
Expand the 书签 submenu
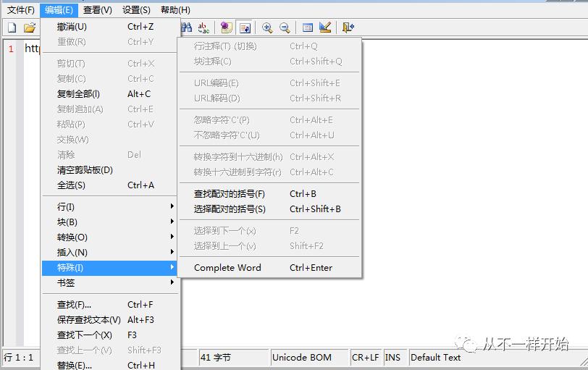(109, 283)
